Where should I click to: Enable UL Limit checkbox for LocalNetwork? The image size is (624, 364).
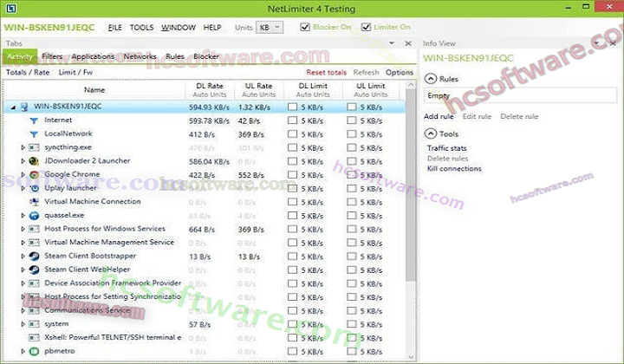coord(351,133)
